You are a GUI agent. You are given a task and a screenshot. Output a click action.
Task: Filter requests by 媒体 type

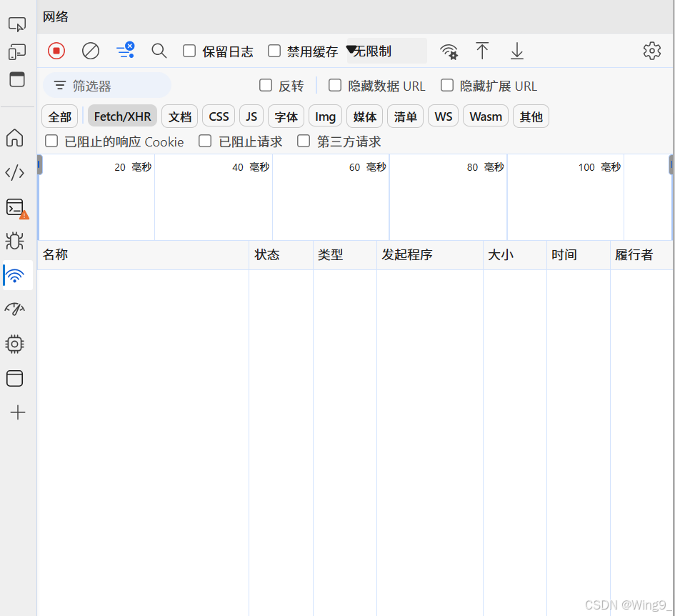(364, 116)
